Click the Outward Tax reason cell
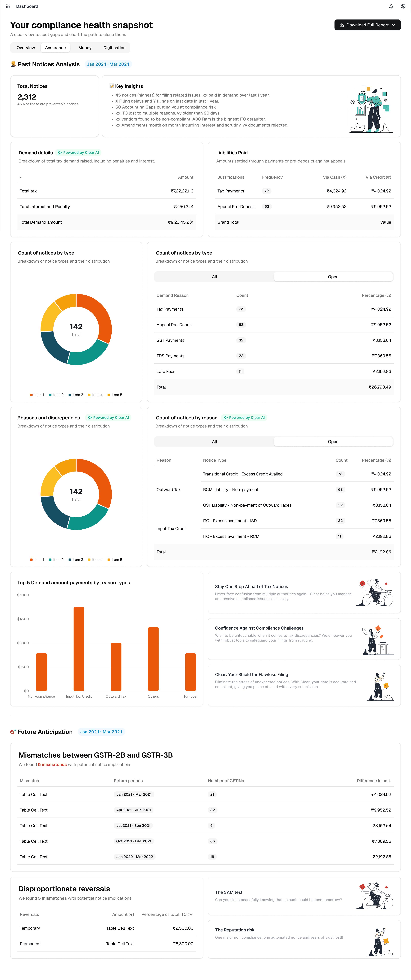This screenshot has height=980, width=411. pyautogui.click(x=169, y=490)
